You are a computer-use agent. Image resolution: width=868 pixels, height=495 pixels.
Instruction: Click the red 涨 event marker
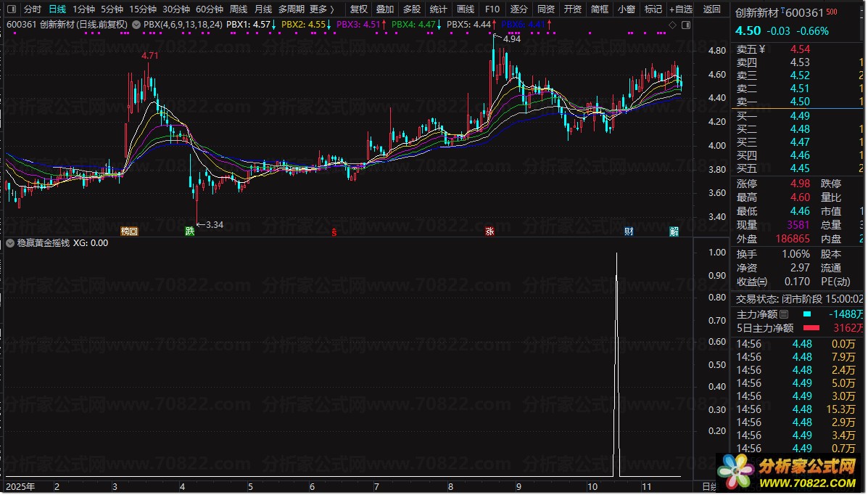[490, 232]
